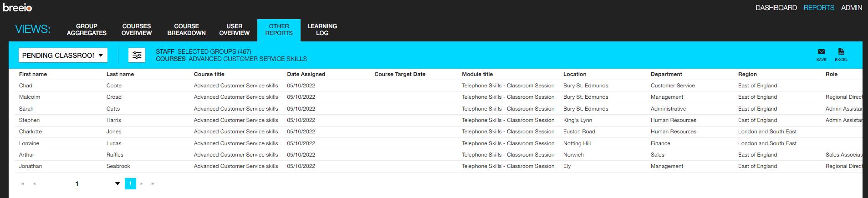The width and height of the screenshot is (868, 198).
Task: Click the Save envelope icon
Action: [821, 52]
